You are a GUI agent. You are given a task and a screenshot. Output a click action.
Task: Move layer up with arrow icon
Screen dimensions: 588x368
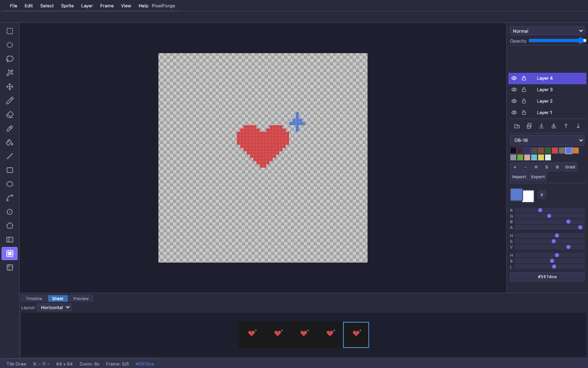(x=566, y=126)
